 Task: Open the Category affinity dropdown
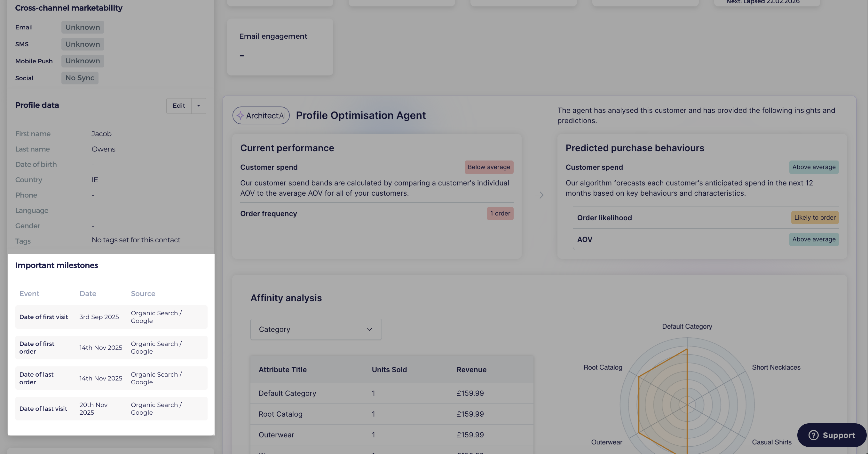point(316,329)
